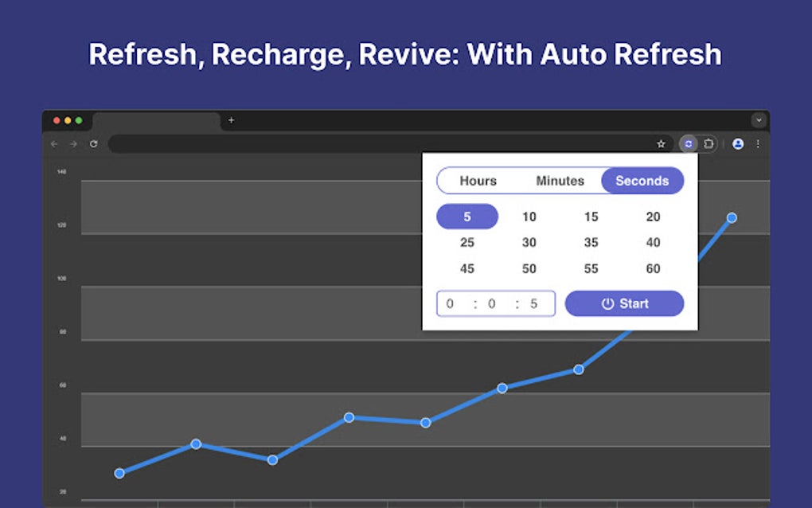Reload the page with the refresh icon
Viewport: 812px width, 508px height.
click(x=93, y=144)
